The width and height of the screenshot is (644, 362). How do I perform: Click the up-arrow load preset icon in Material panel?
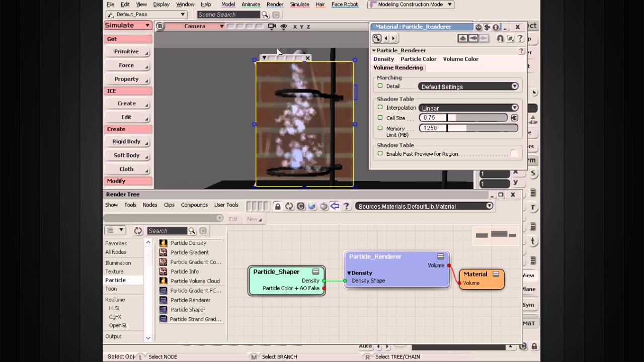(x=463, y=38)
